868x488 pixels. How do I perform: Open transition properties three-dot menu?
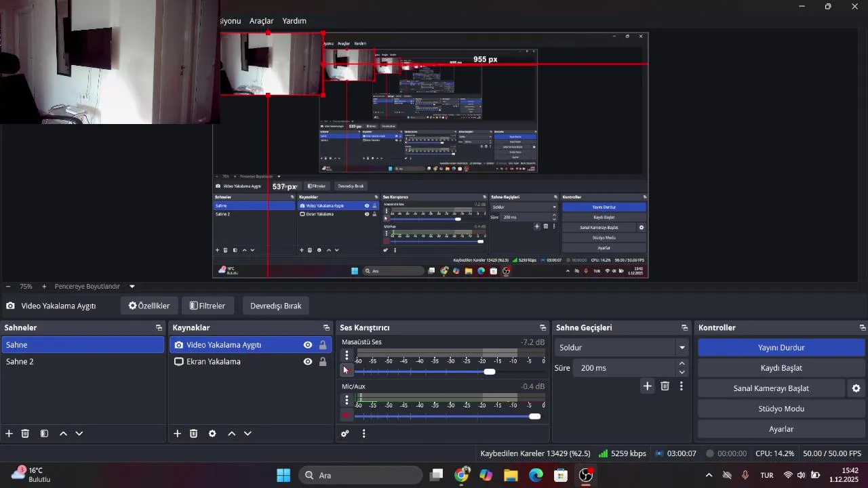[x=681, y=386]
